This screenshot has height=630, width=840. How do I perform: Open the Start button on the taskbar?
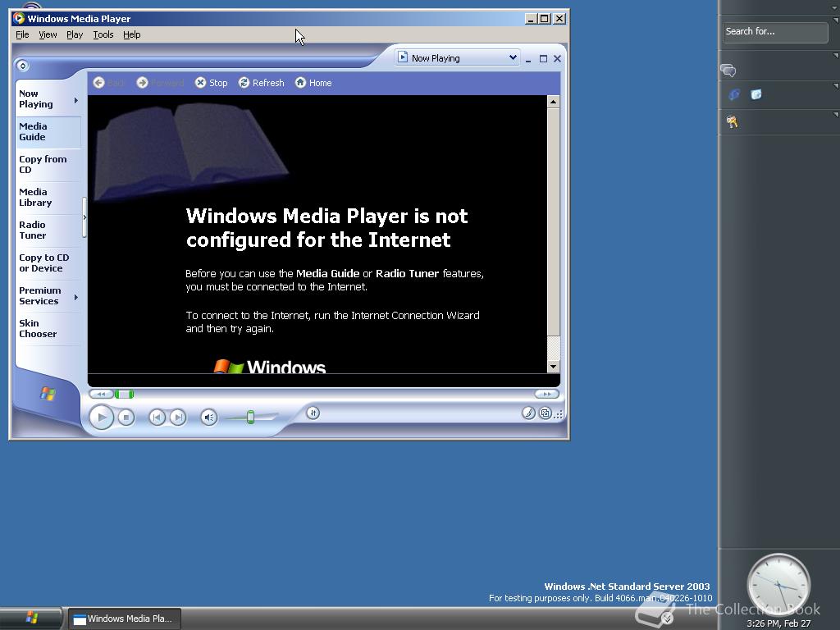(x=31, y=619)
